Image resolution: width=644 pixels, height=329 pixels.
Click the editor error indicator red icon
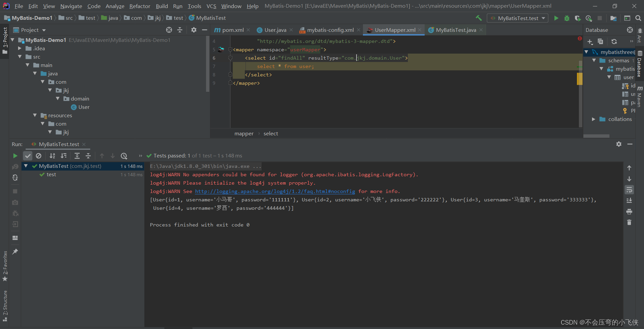click(x=580, y=39)
